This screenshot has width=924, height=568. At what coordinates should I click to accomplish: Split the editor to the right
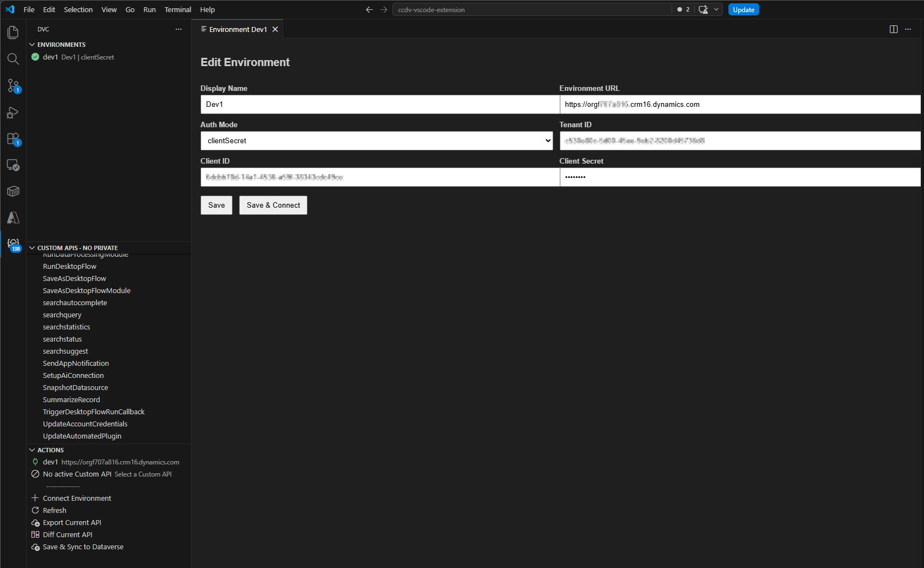tap(894, 29)
